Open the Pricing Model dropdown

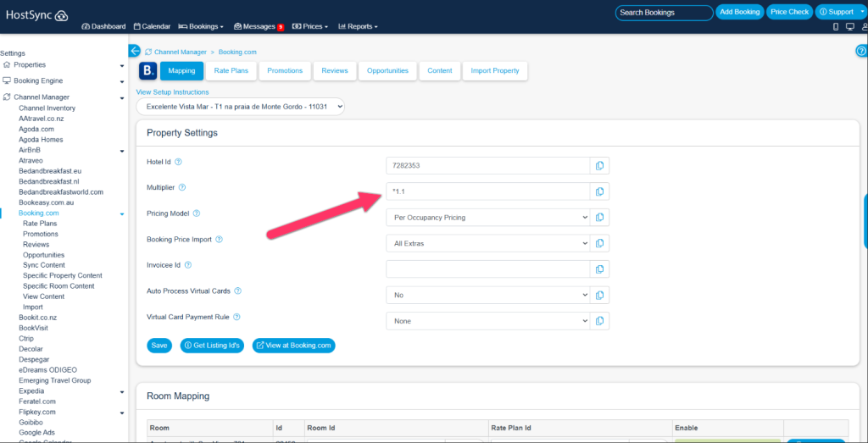pyautogui.click(x=487, y=218)
